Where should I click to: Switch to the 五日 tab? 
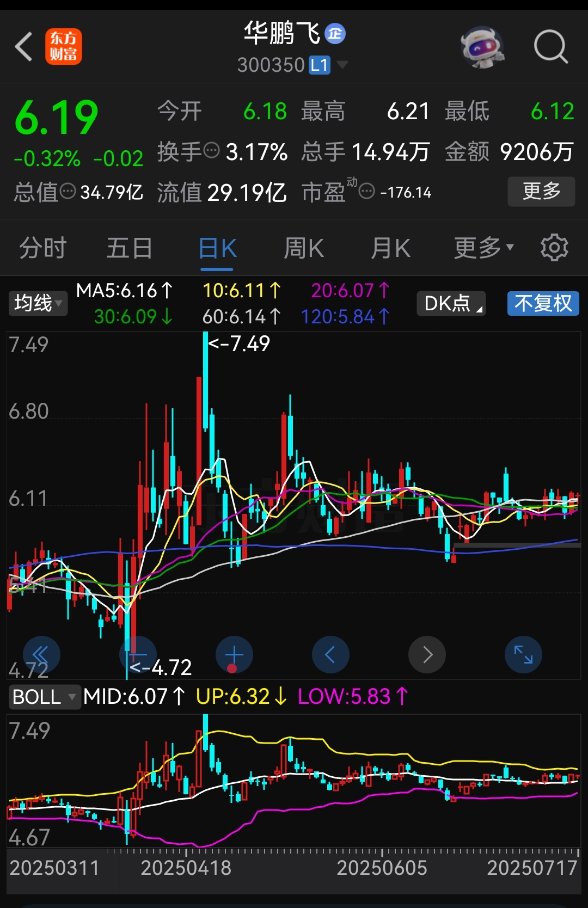(130, 248)
